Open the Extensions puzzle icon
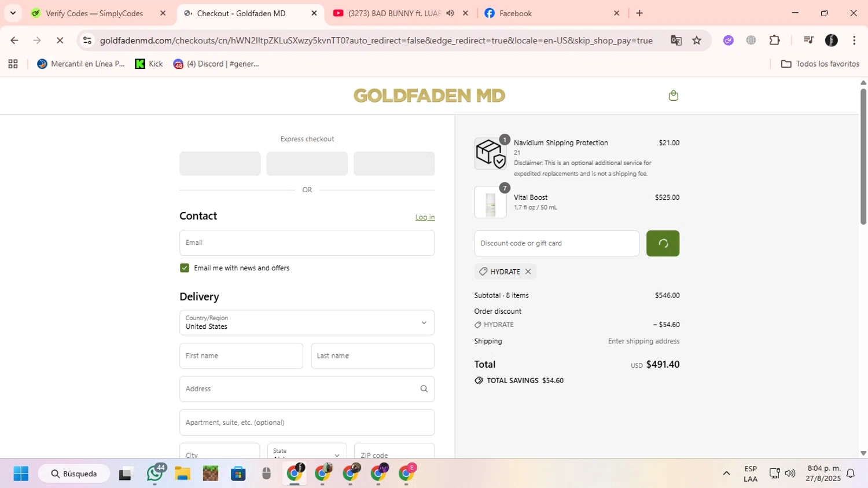 (x=774, y=41)
